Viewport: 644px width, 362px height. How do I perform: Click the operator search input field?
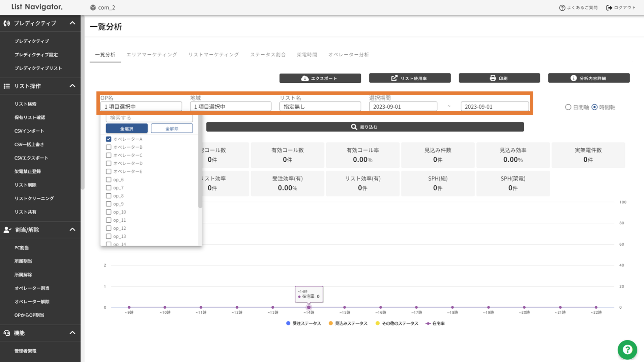point(149,118)
